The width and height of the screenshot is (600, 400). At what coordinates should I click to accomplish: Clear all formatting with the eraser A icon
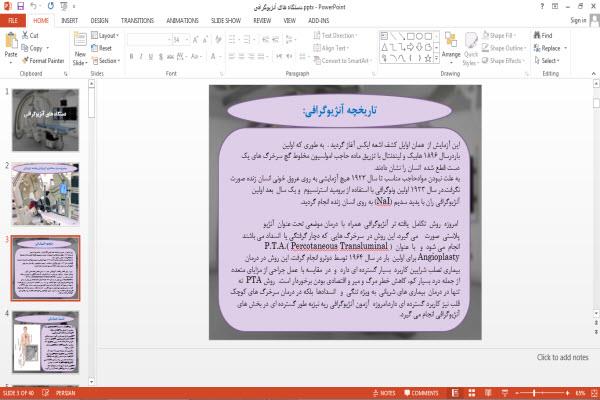point(218,39)
